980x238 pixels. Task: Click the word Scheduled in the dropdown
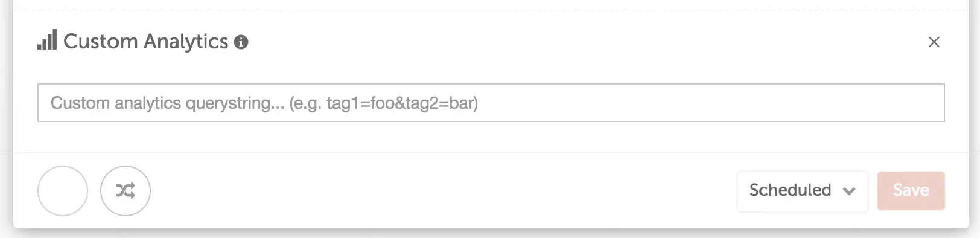pos(790,190)
